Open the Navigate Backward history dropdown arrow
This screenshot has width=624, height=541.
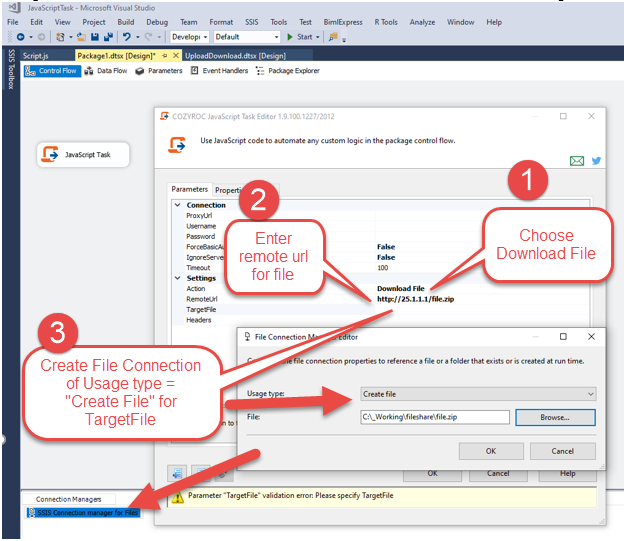[31, 37]
